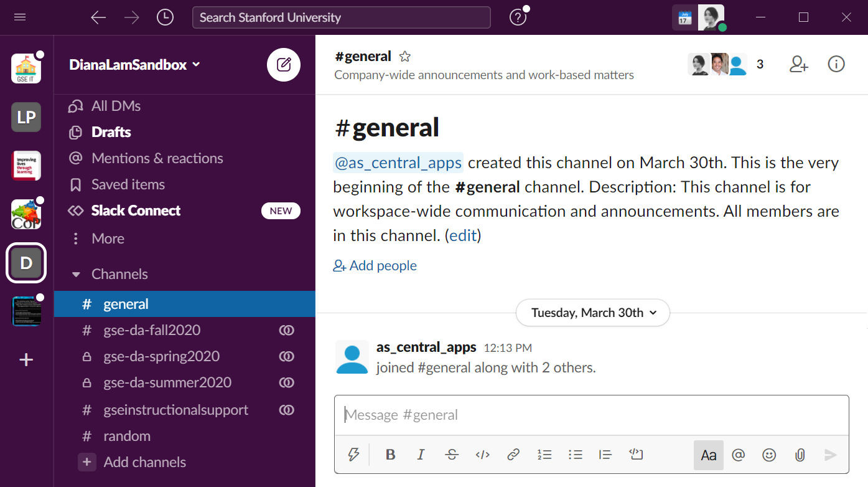Open DianaLamSandbox workspace menu dropdown

pos(134,65)
